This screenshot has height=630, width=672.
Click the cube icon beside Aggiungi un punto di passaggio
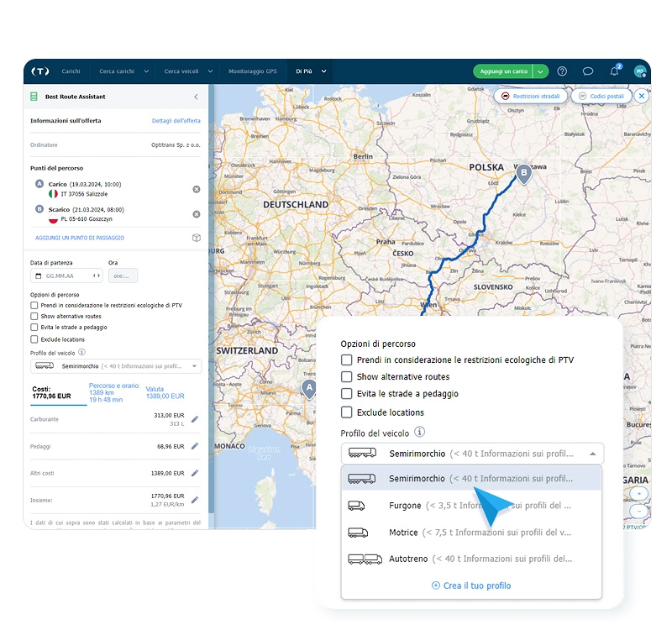coord(197,238)
